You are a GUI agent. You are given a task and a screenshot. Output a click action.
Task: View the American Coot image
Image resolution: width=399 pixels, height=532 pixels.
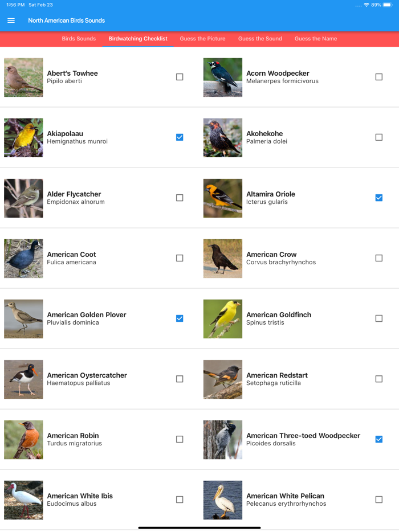point(23,258)
